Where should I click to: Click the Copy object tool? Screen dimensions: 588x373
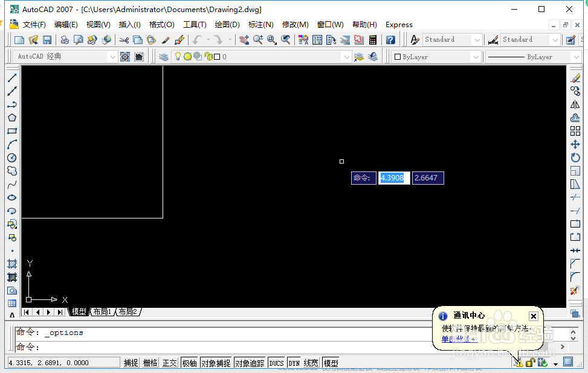click(575, 91)
